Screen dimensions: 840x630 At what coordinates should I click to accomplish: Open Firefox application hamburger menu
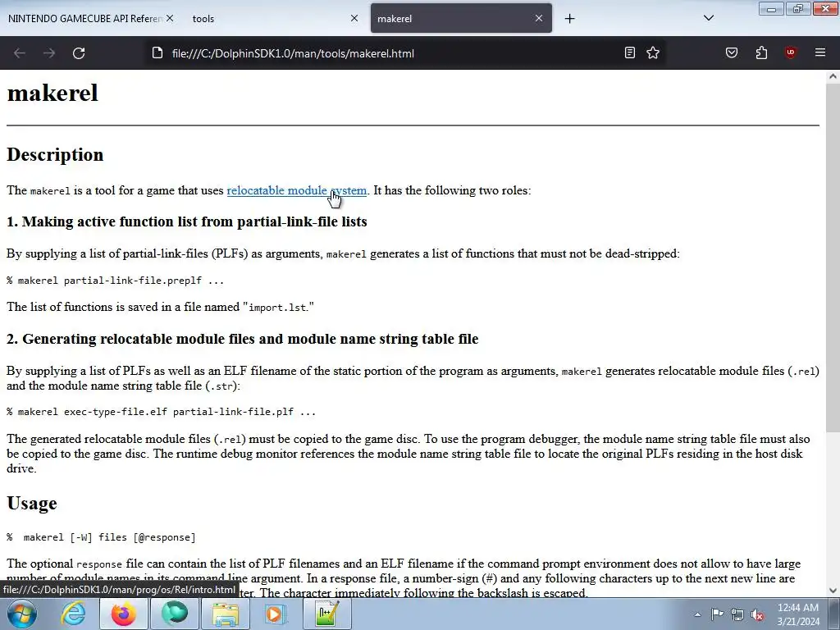(820, 52)
